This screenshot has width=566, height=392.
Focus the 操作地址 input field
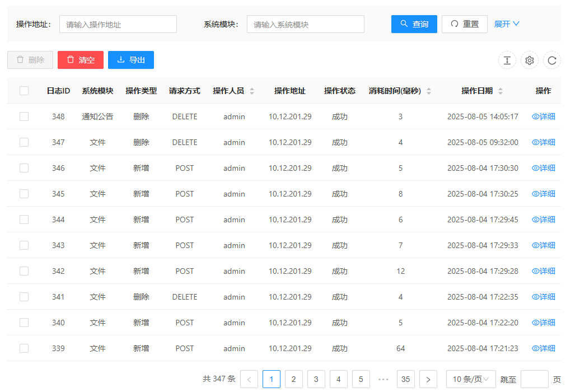(118, 24)
